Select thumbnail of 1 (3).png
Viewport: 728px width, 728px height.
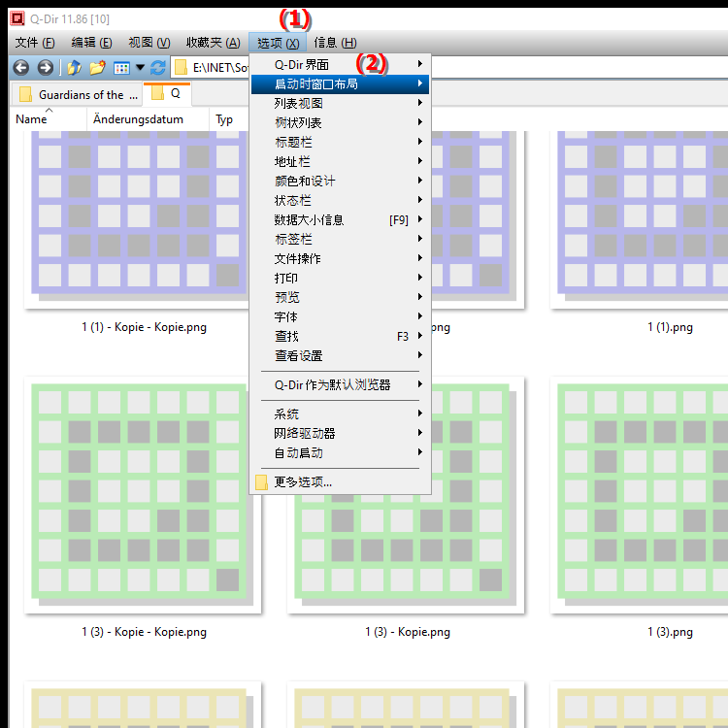click(x=639, y=495)
